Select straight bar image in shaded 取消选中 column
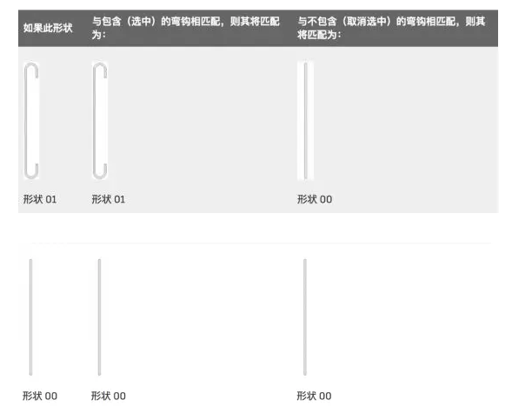The width and height of the screenshot is (512, 420). [x=306, y=121]
